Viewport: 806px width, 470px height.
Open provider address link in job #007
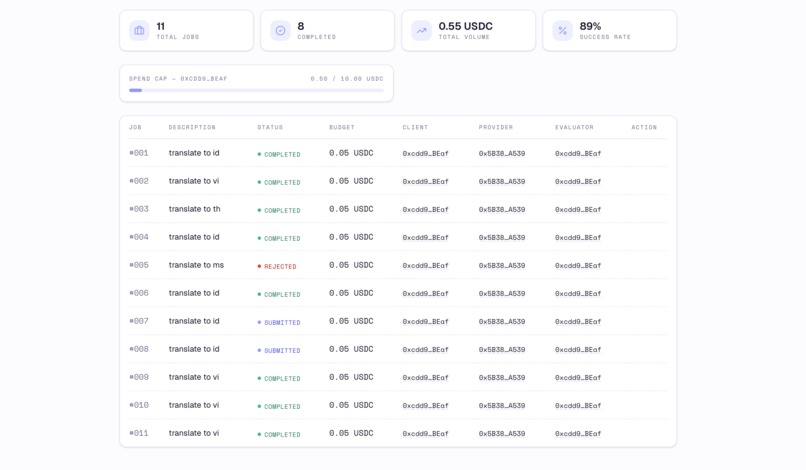pyautogui.click(x=502, y=321)
